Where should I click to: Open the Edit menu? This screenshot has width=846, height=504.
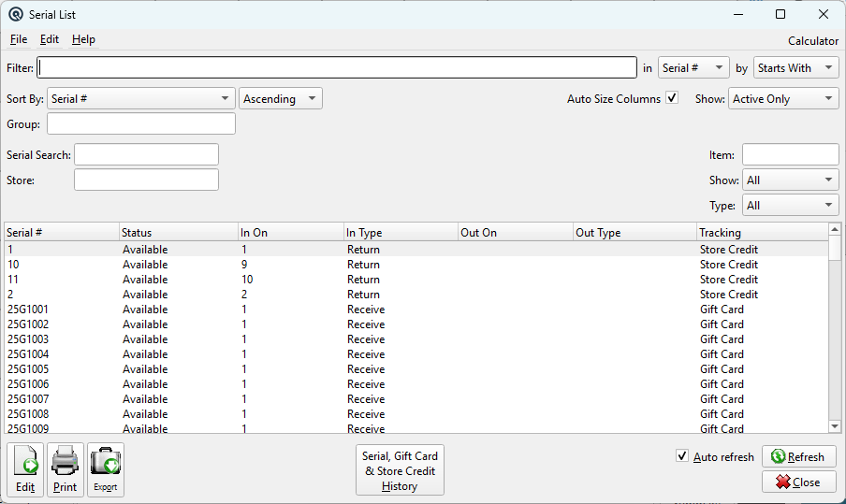point(49,39)
